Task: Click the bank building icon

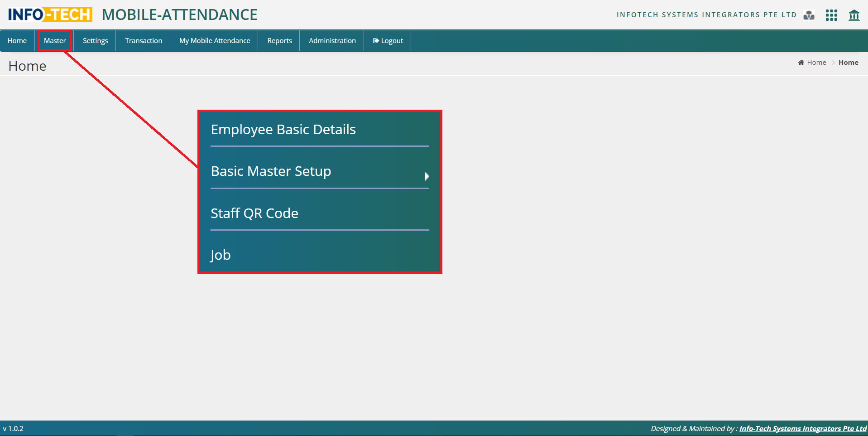Action: click(854, 15)
